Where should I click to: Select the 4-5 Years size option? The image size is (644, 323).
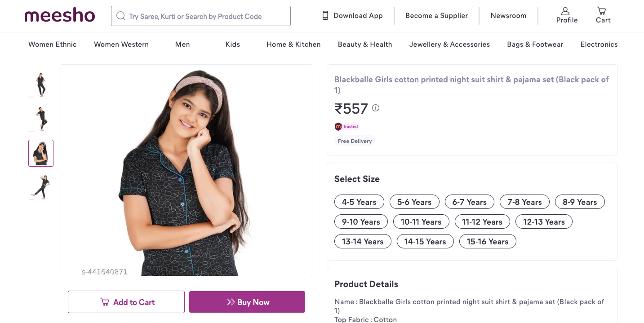[x=359, y=202]
